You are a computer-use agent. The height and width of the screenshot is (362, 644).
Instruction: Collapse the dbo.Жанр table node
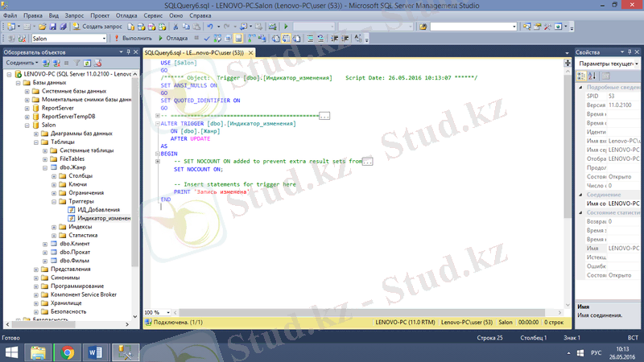tap(45, 167)
